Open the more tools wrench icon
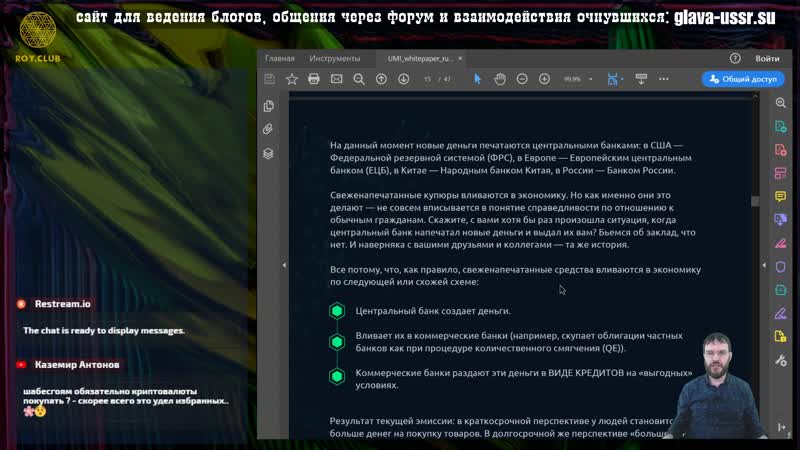This screenshot has height=450, width=800. 781,361
